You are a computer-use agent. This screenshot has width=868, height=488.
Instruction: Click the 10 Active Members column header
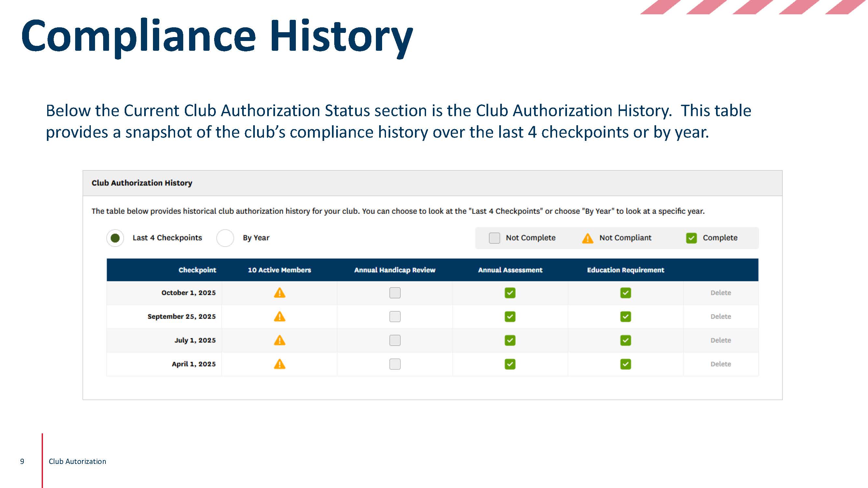click(279, 270)
